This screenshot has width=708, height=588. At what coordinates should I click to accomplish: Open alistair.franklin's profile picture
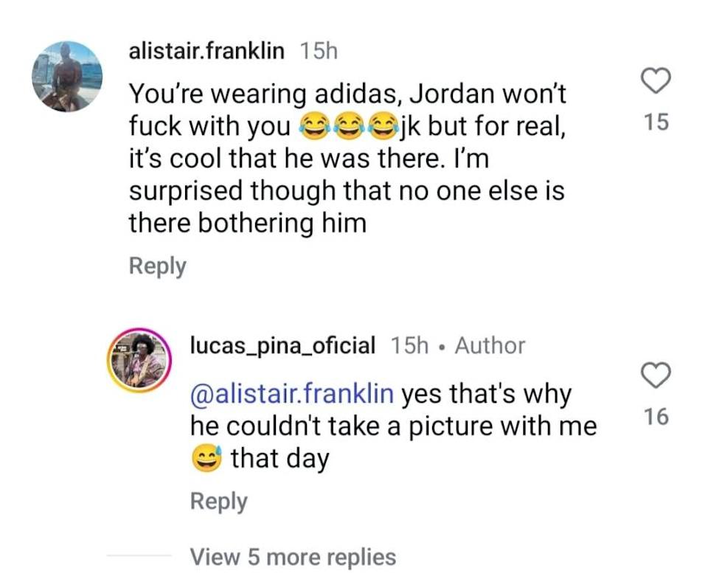(66, 76)
